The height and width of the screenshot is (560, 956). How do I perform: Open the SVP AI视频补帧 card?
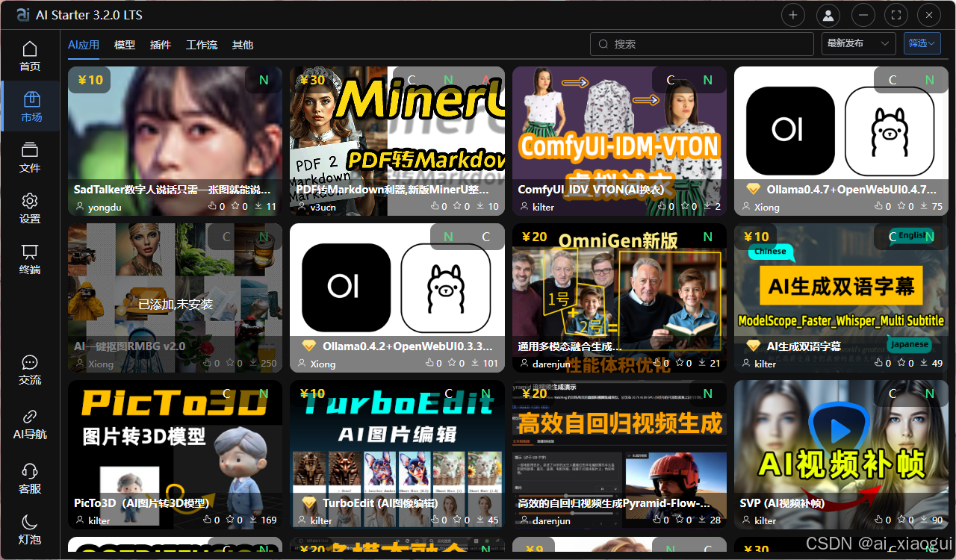pyautogui.click(x=841, y=455)
